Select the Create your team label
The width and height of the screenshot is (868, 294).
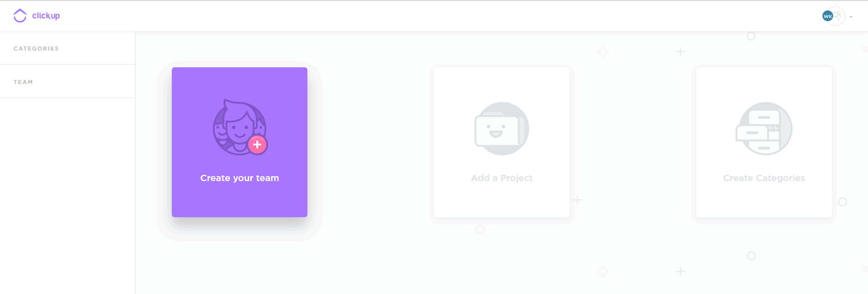tap(240, 178)
